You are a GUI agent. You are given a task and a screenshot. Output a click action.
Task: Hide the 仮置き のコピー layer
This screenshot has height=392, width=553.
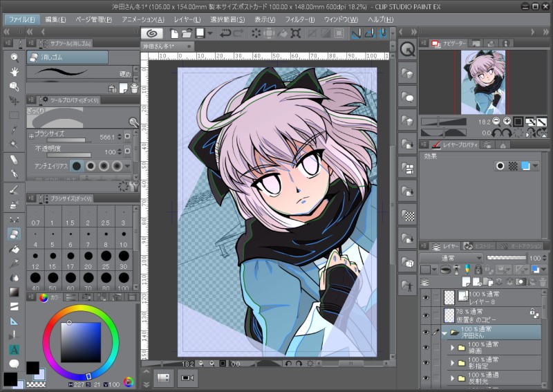tap(426, 315)
